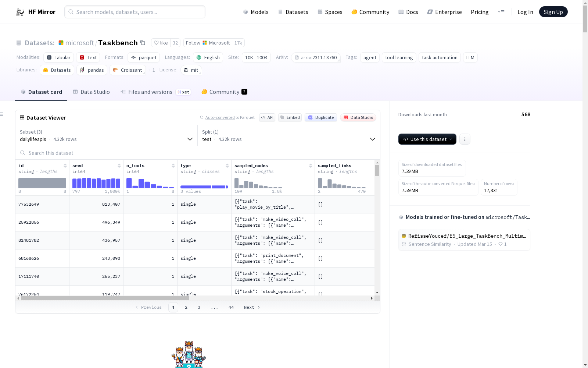Expand the Subset dailylifeapis dropdown
The image size is (588, 368).
[x=107, y=135]
